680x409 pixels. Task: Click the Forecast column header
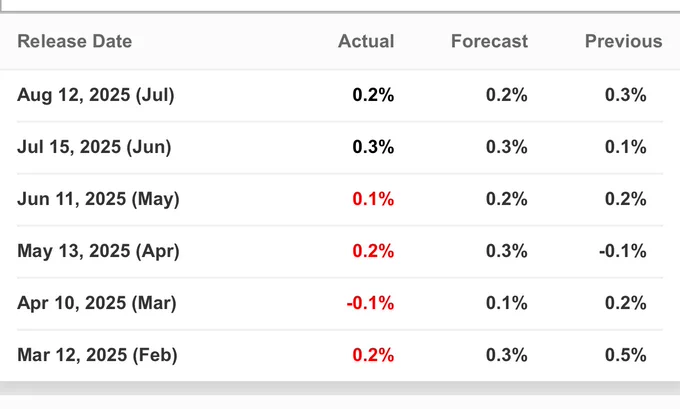point(489,42)
